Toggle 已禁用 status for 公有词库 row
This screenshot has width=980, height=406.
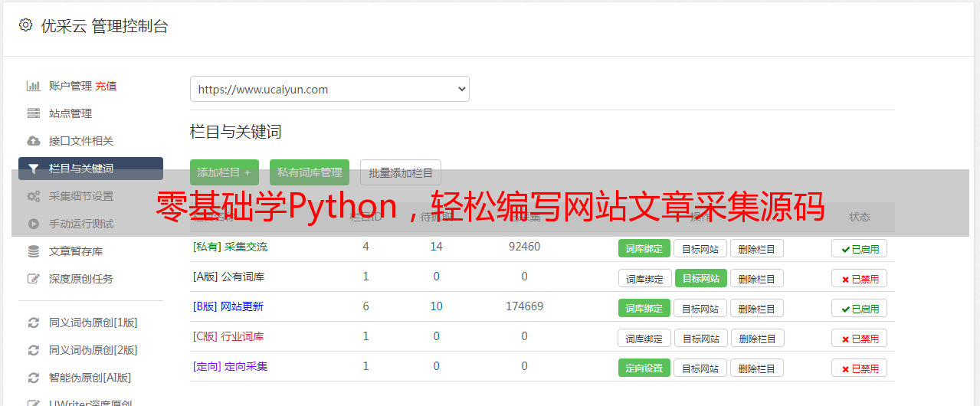[x=859, y=278]
